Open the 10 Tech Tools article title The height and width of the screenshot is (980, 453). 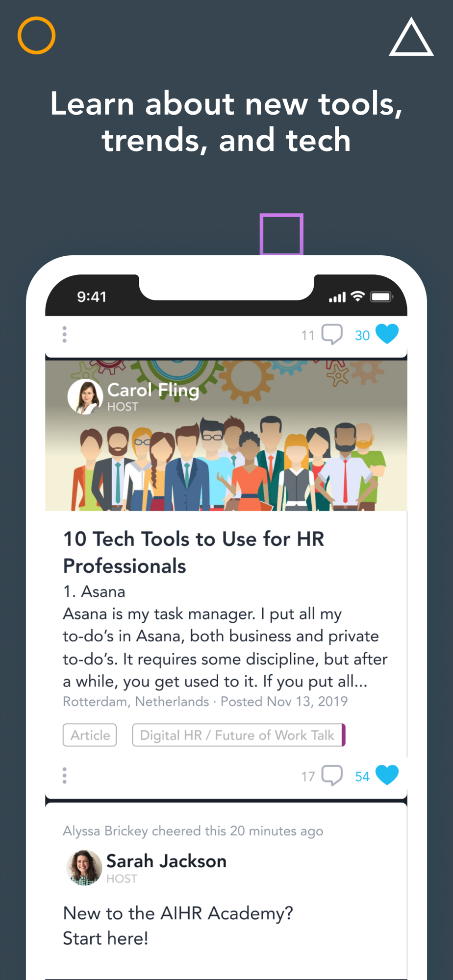(194, 552)
